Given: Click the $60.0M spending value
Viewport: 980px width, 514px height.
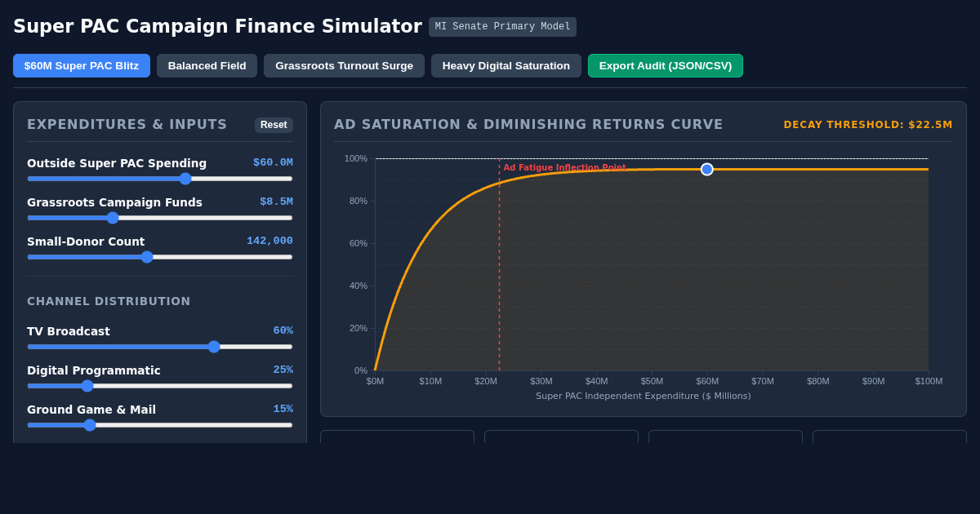Looking at the screenshot, I should coord(273,162).
